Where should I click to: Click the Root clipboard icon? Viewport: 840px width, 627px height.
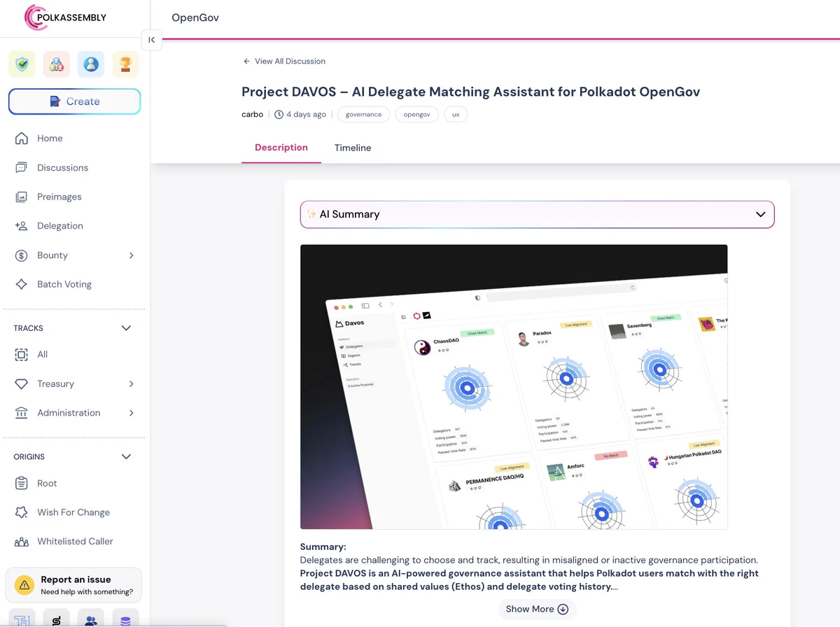coord(22,484)
